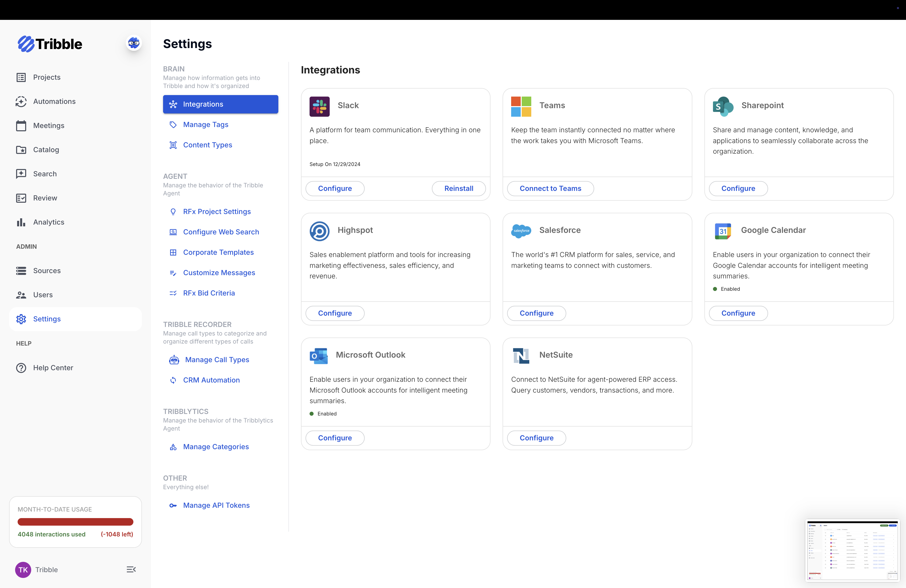Configure the NetSuite integration
Viewport: 906px width, 588px height.
(x=537, y=438)
